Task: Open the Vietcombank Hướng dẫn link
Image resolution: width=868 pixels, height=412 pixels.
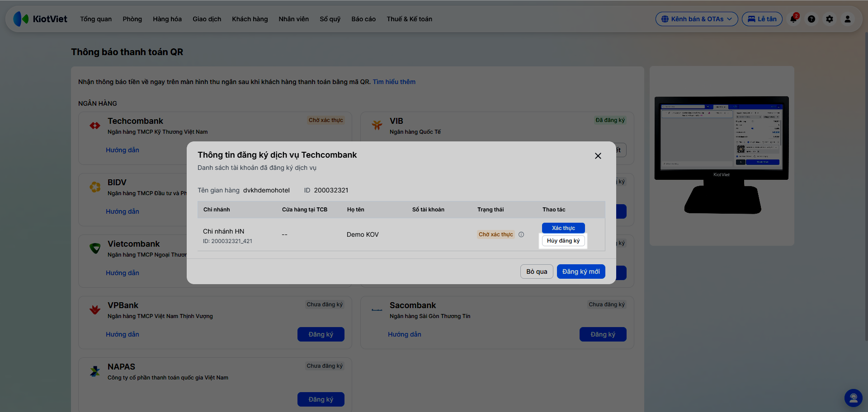Action: tap(123, 273)
